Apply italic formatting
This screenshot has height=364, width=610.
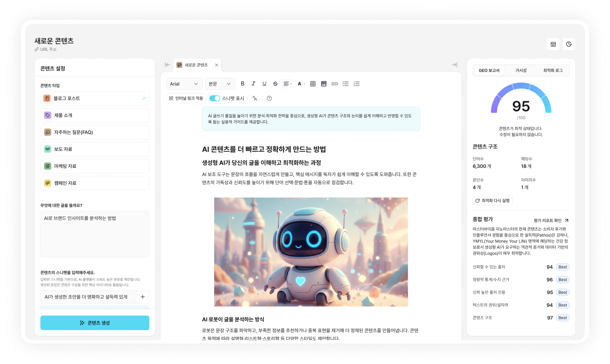pyautogui.click(x=253, y=84)
